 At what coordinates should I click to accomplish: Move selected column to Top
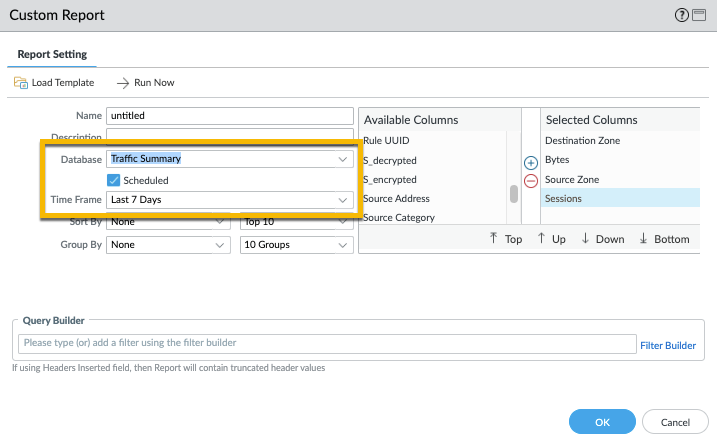pyautogui.click(x=506, y=239)
